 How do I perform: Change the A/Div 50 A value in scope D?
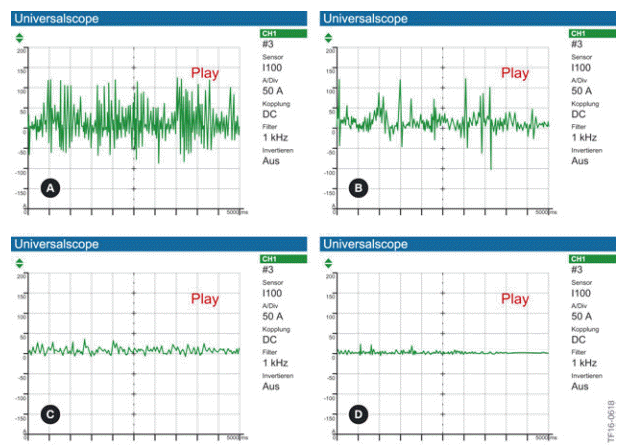pos(581,316)
